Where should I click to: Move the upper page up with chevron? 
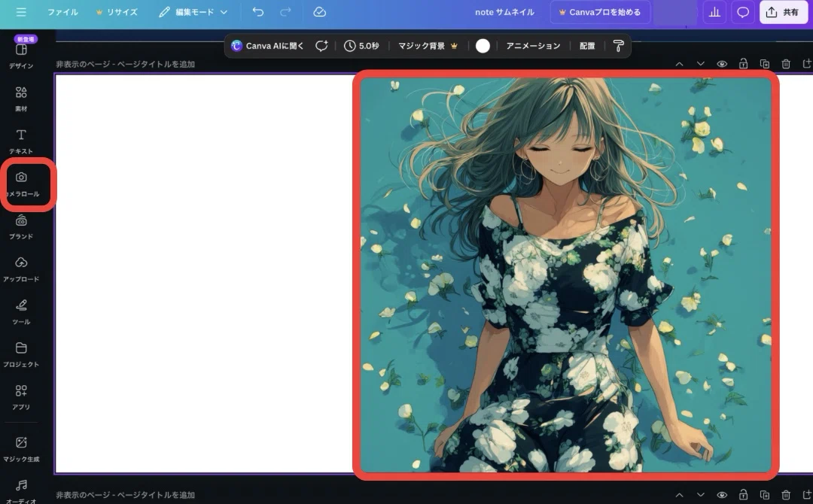tap(679, 64)
